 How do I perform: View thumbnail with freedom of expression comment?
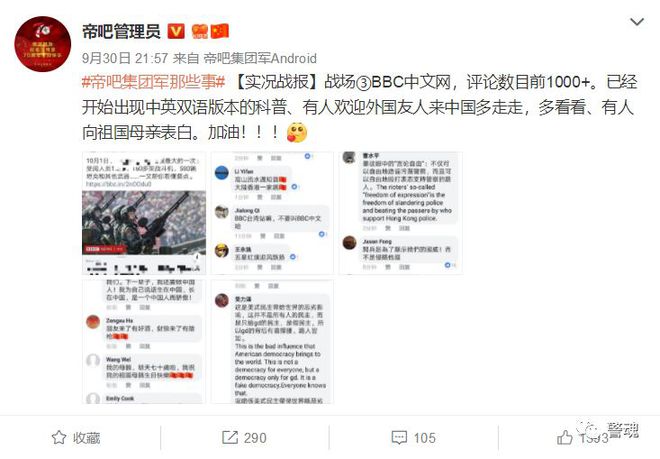click(401, 213)
